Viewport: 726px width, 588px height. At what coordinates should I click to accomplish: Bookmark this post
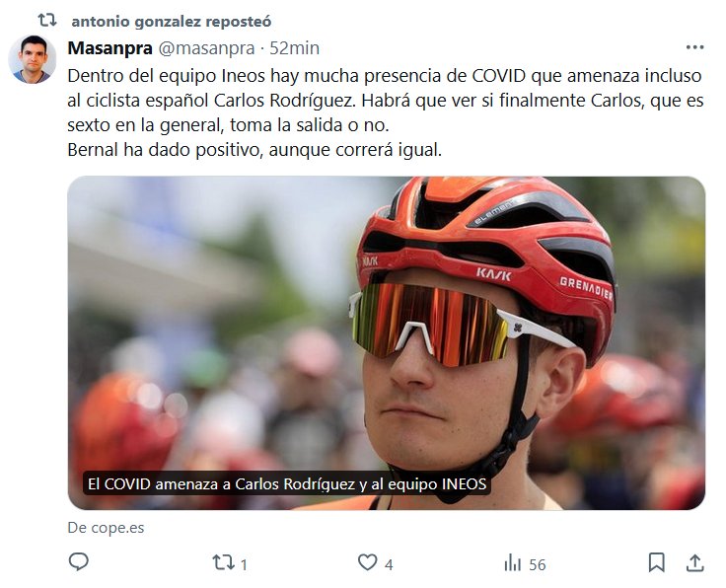(x=657, y=562)
